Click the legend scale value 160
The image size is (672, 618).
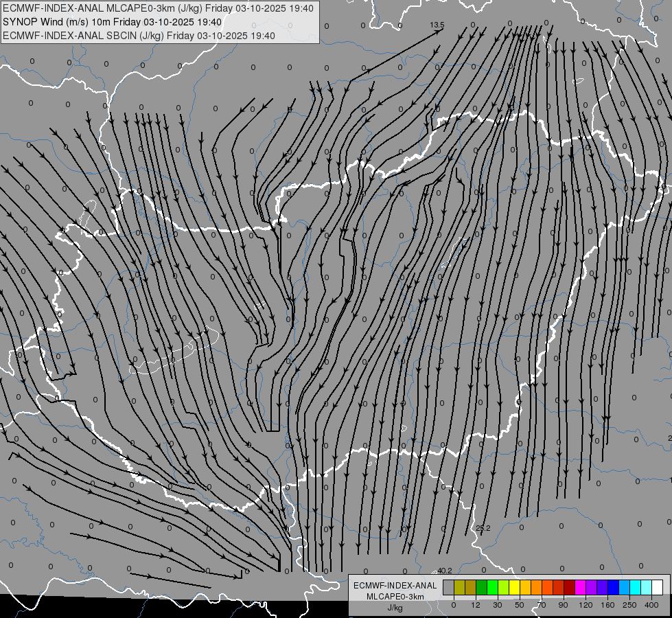coord(607,605)
